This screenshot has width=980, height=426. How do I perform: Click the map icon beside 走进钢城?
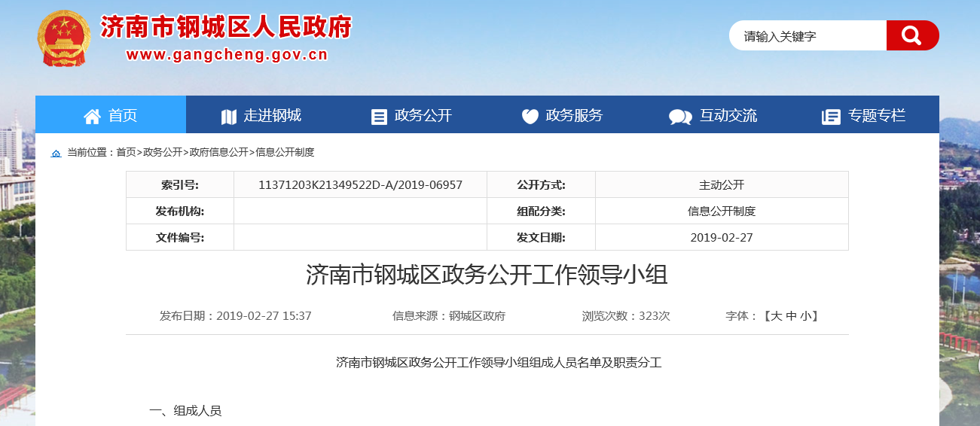229,116
